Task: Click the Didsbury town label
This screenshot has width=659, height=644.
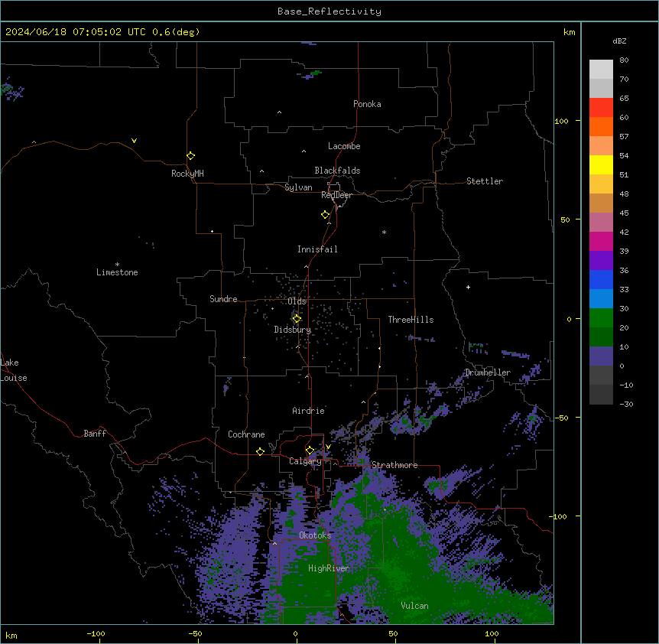Action: (293, 330)
